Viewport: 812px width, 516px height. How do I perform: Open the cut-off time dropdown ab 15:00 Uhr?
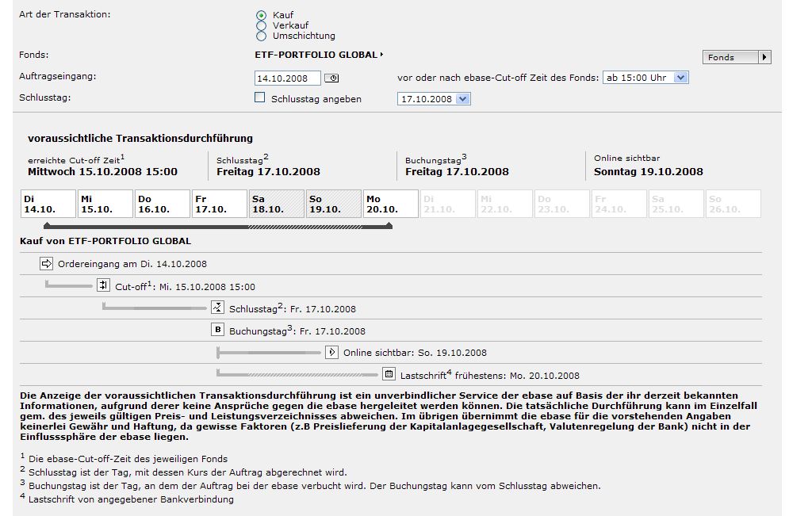645,78
